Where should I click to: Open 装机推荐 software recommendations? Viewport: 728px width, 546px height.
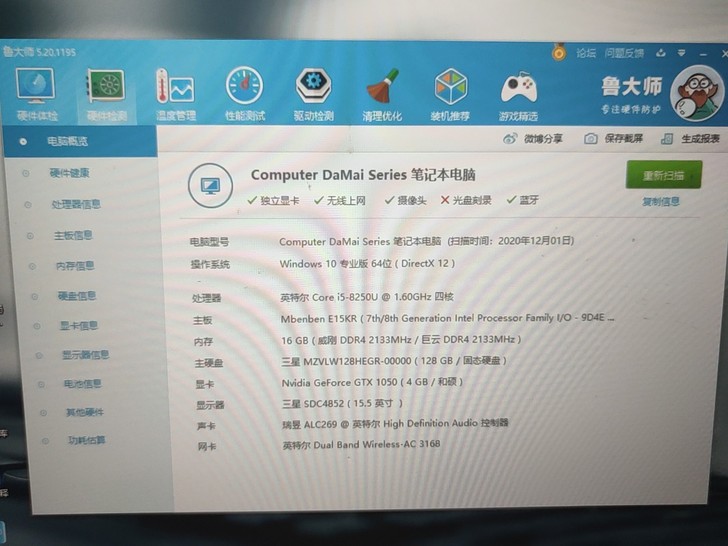450,94
